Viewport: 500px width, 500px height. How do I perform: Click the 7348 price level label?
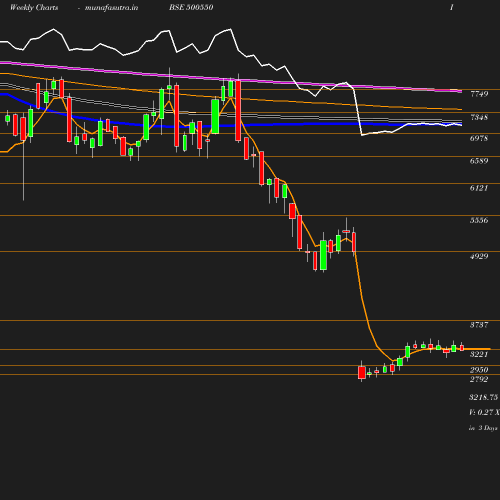coord(479,117)
